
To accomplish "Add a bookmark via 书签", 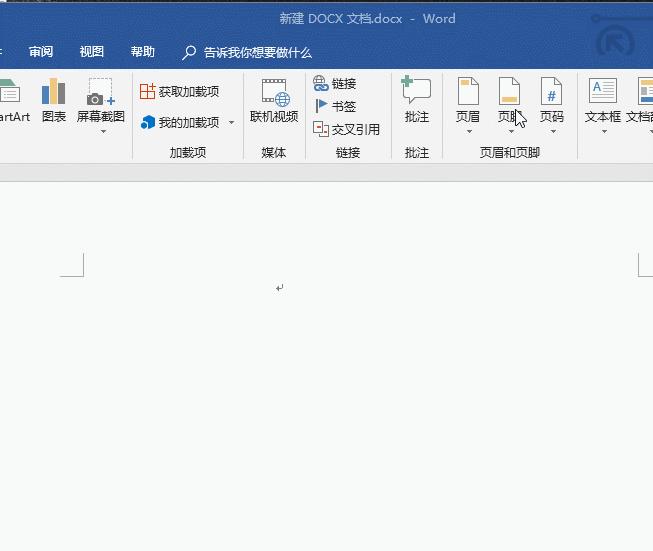I will click(x=335, y=106).
